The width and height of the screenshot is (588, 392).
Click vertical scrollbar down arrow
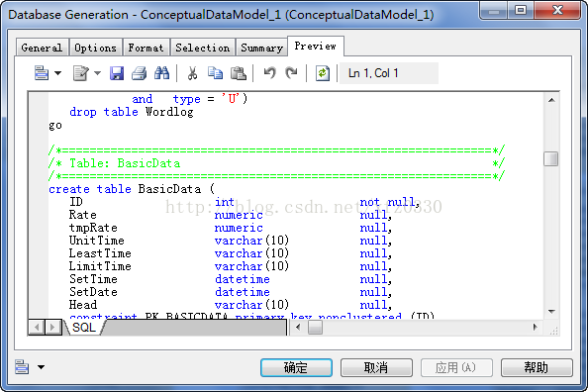(x=551, y=312)
